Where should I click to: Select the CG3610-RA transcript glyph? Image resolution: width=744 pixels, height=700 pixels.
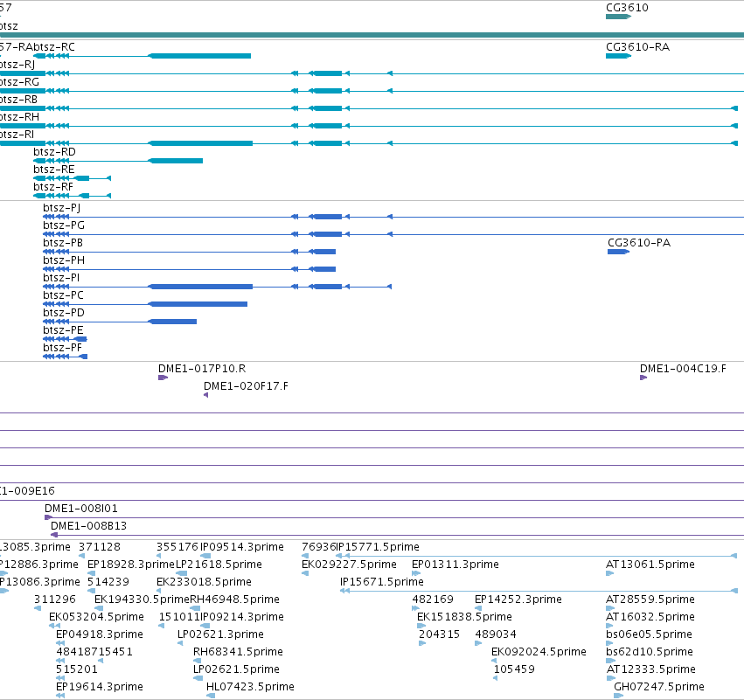pos(618,56)
